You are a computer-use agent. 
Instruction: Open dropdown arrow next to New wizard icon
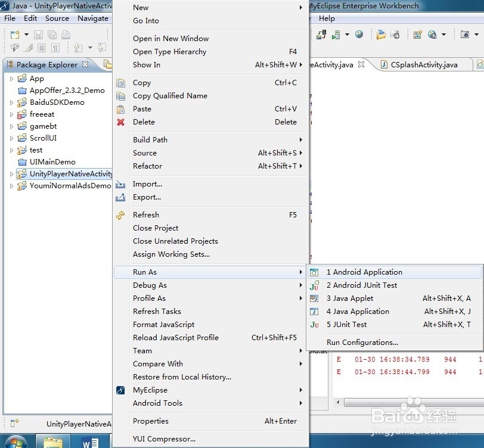coord(27,35)
